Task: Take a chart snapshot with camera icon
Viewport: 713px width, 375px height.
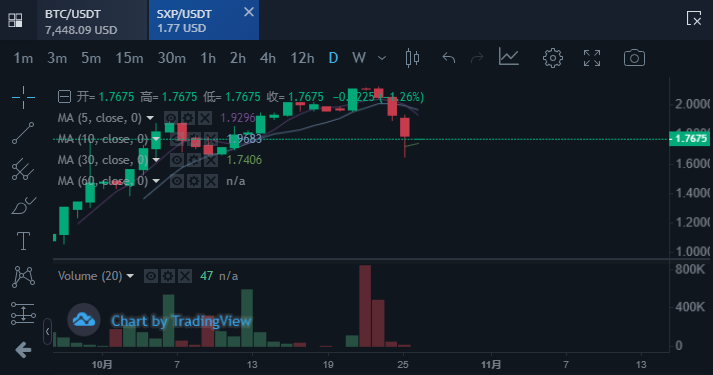Action: pos(634,58)
